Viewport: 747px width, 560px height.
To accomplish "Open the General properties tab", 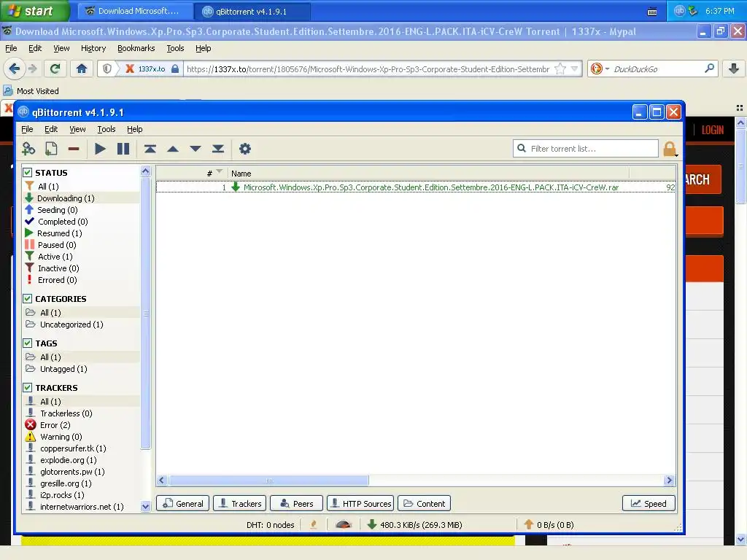I will (183, 503).
